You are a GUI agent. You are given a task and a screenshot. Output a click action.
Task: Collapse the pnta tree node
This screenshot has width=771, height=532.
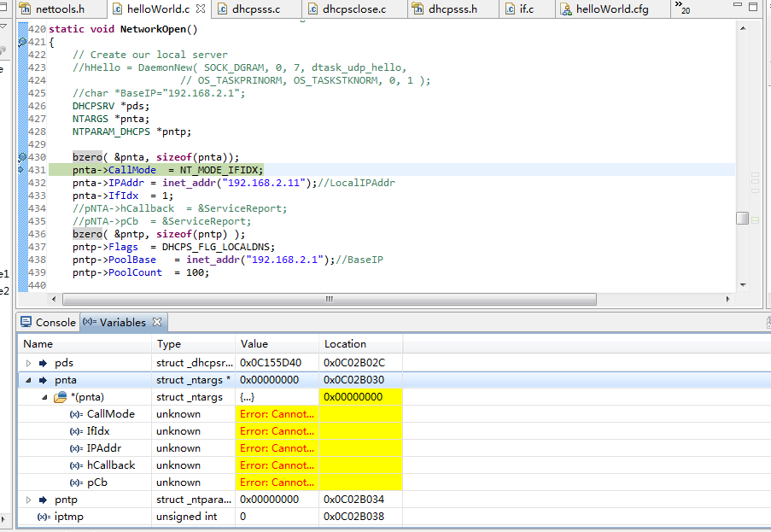click(x=28, y=379)
